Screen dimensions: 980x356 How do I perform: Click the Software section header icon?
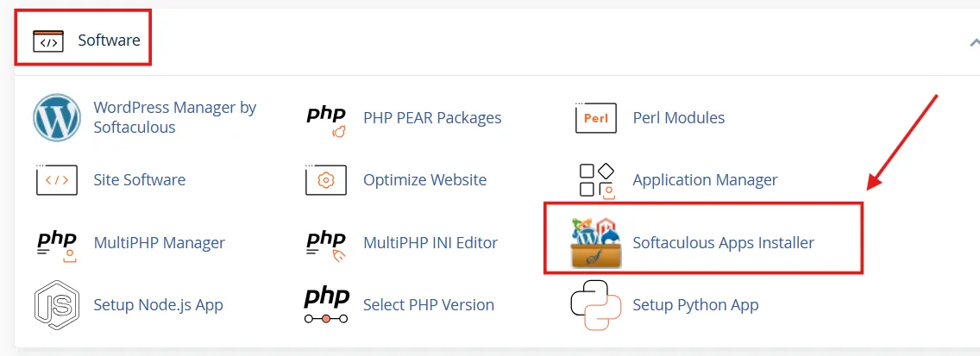pyautogui.click(x=48, y=41)
